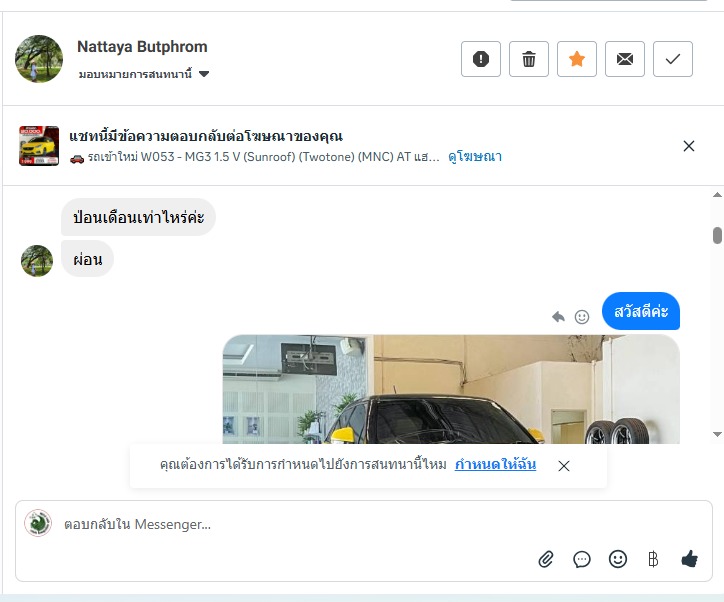Mark conversation unread with envelope icon
724x602 pixels.
coord(625,59)
